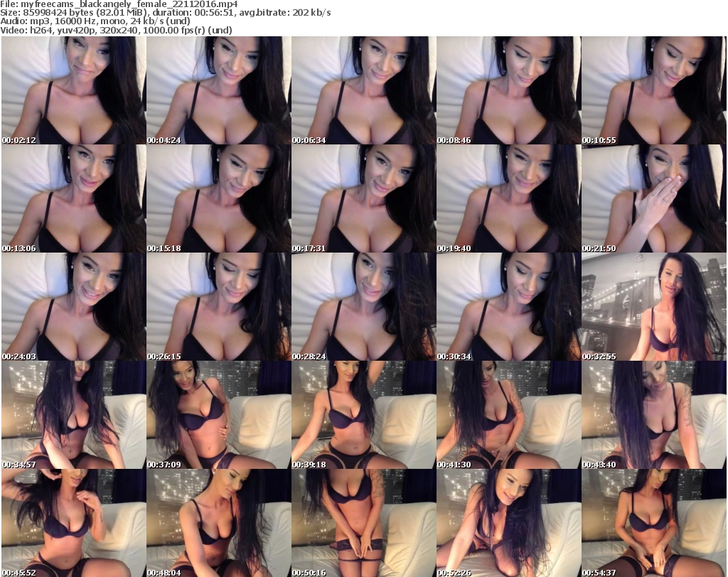Open the frame at 00:43:40
The height and width of the screenshot is (577, 728).
tap(654, 415)
